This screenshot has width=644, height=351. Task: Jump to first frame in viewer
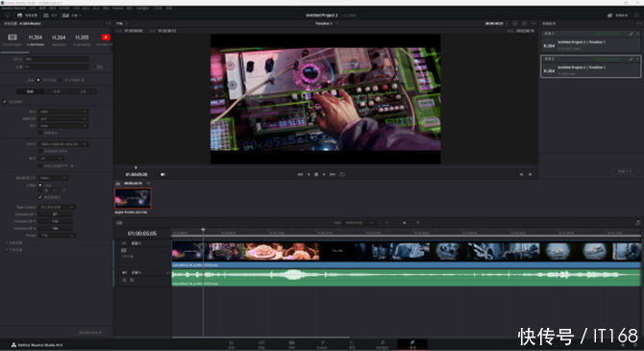click(300, 175)
